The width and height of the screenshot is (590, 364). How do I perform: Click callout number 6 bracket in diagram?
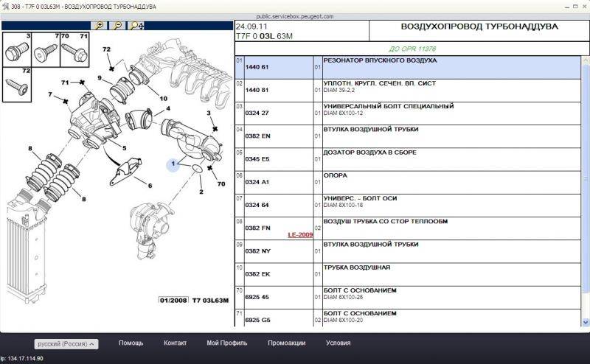tap(149, 185)
